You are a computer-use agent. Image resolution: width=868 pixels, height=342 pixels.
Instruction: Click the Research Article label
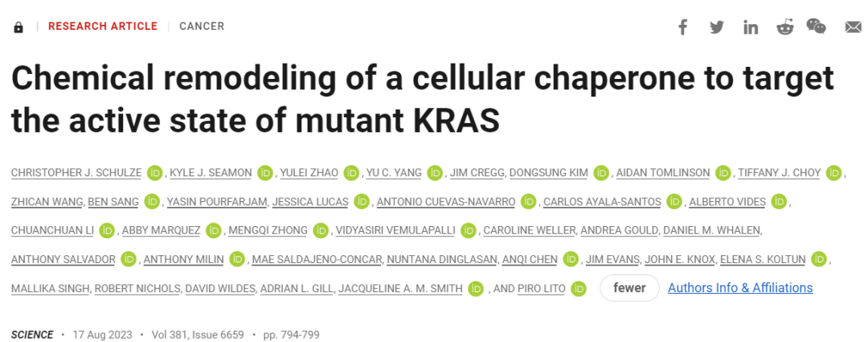click(103, 27)
